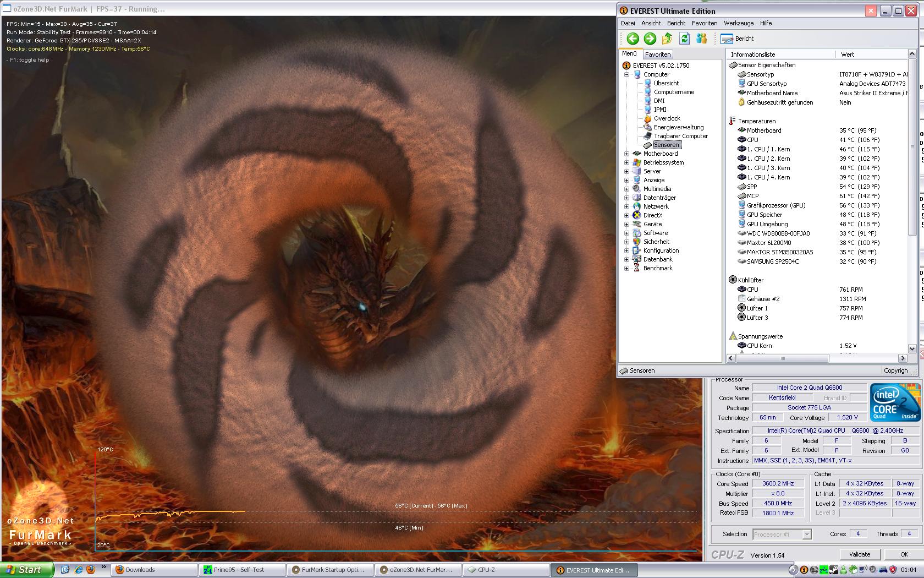924x578 pixels.
Task: Select Overclock in the tree
Action: 667,118
